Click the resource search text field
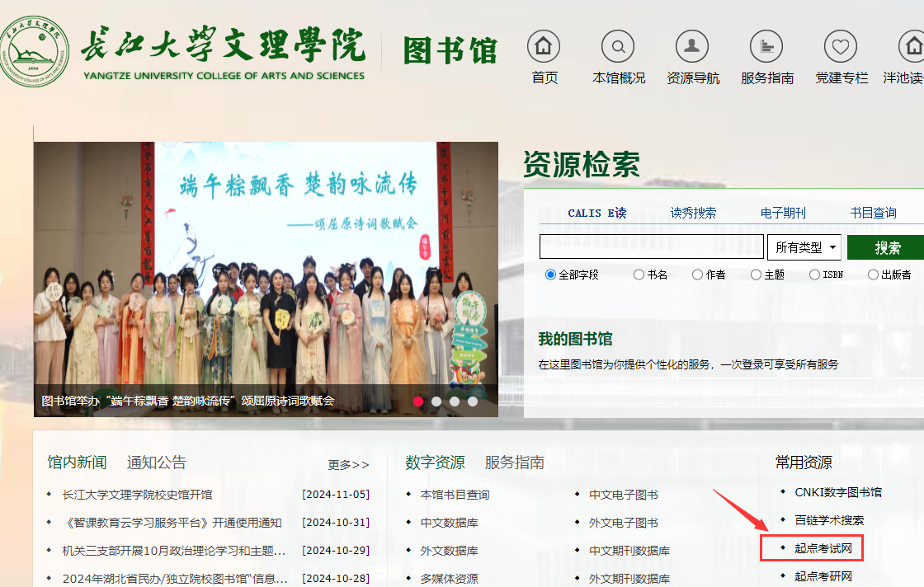 pos(651,247)
